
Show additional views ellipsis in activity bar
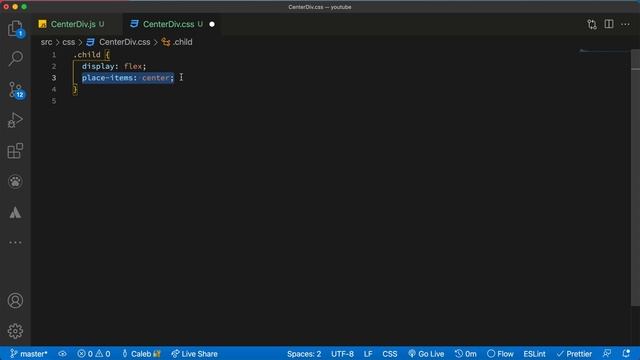15,242
